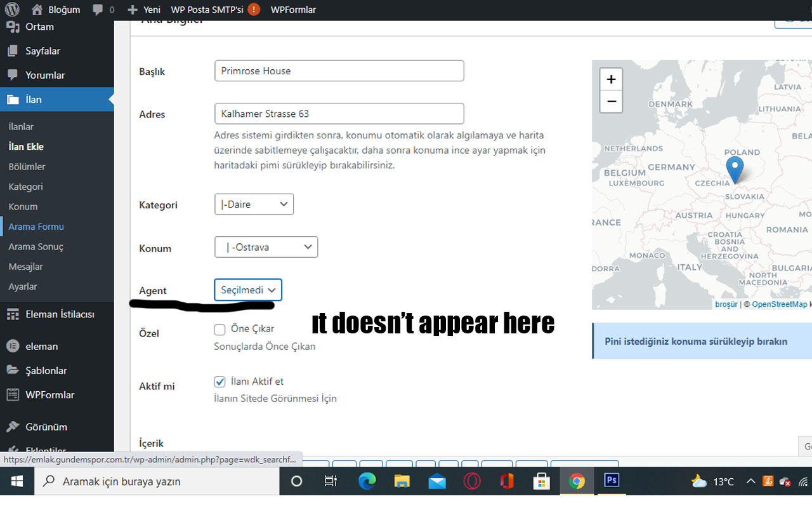The image size is (812, 508).
Task: Open the Agent dropdown showing Seçilmedi
Action: coord(248,290)
